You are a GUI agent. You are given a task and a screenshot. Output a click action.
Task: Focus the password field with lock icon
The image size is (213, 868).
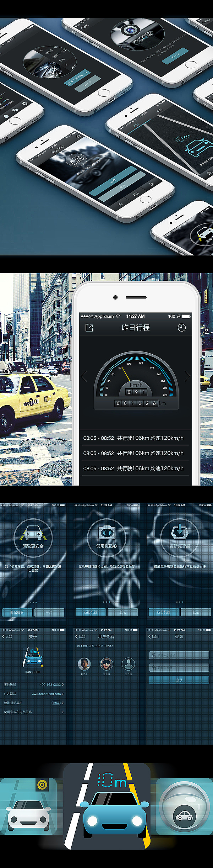179,668
